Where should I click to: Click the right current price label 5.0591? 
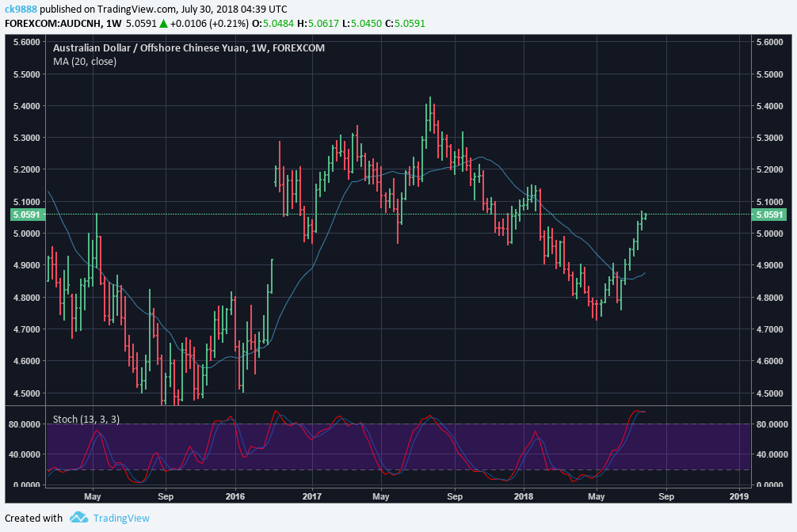point(769,215)
